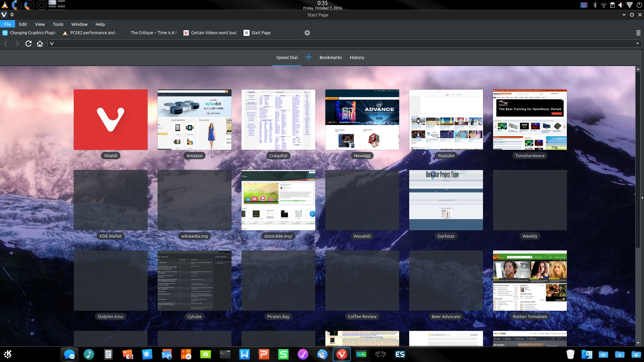Expand the hidden system tray items triangle
Image resolution: width=644 pixels, height=362 pixels.
(630, 5)
